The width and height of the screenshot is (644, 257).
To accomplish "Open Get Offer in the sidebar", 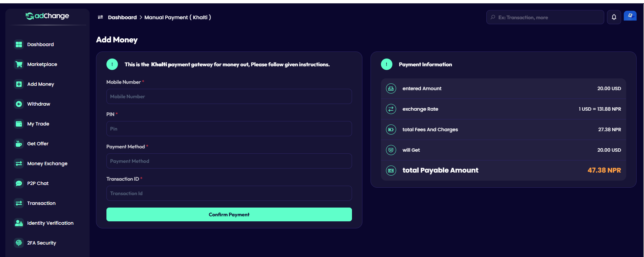I will [38, 144].
